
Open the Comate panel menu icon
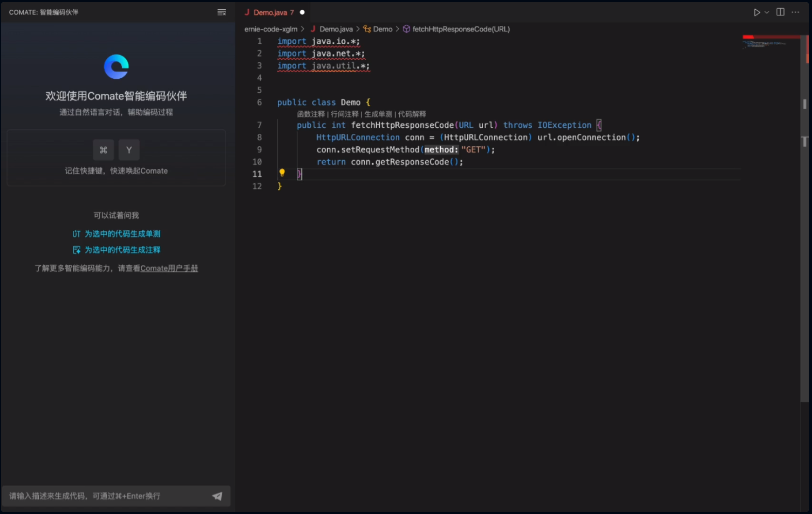pyautogui.click(x=221, y=12)
